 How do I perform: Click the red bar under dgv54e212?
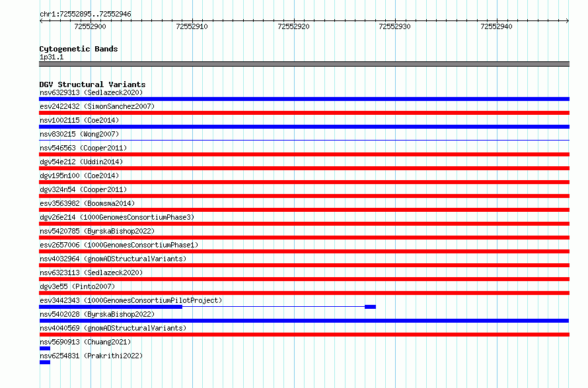pos(304,168)
